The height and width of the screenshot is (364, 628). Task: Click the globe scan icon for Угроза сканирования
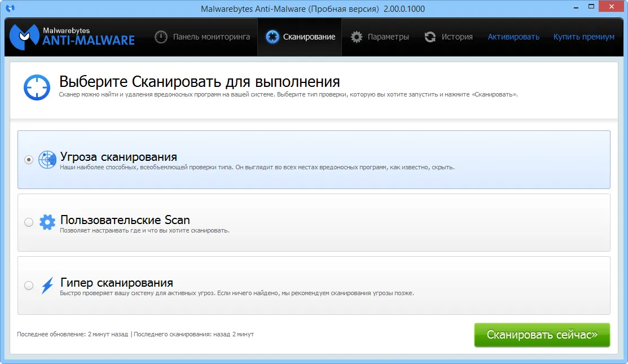pos(48,160)
